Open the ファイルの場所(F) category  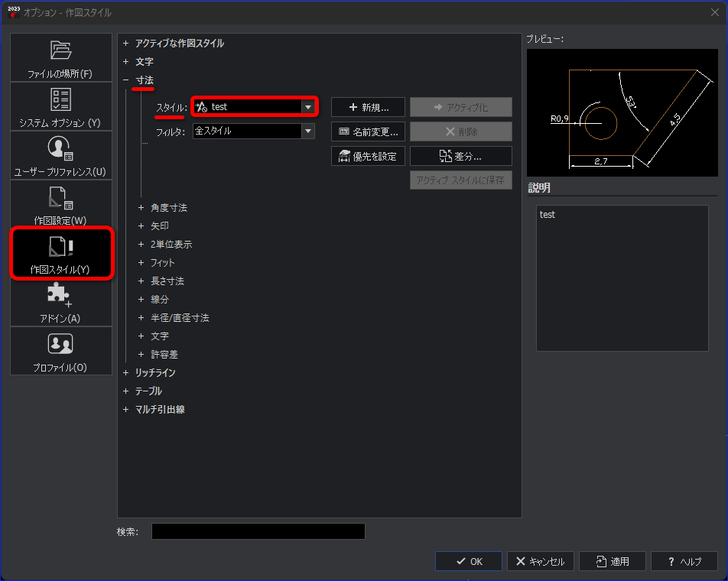(x=61, y=57)
